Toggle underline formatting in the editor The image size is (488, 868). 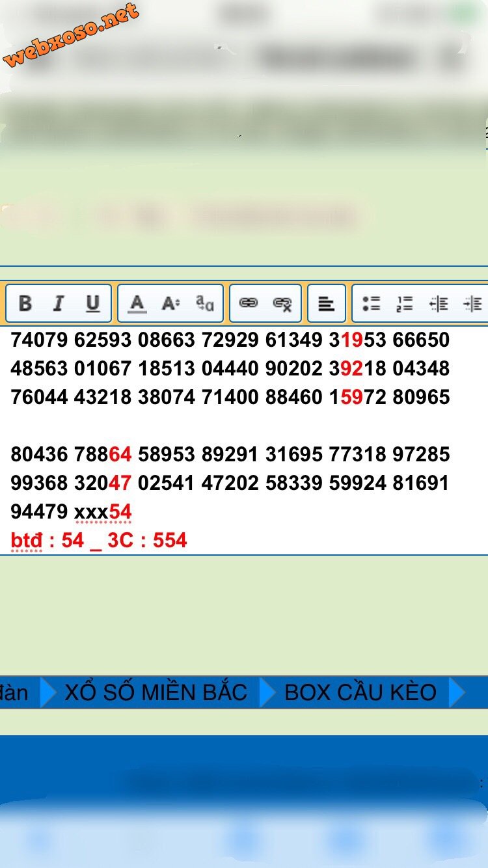pos(93,303)
